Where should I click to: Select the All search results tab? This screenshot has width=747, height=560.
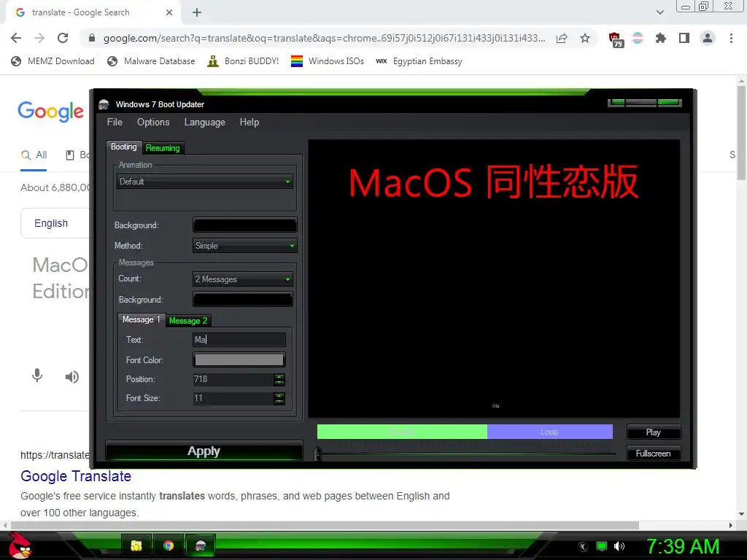pyautogui.click(x=34, y=155)
